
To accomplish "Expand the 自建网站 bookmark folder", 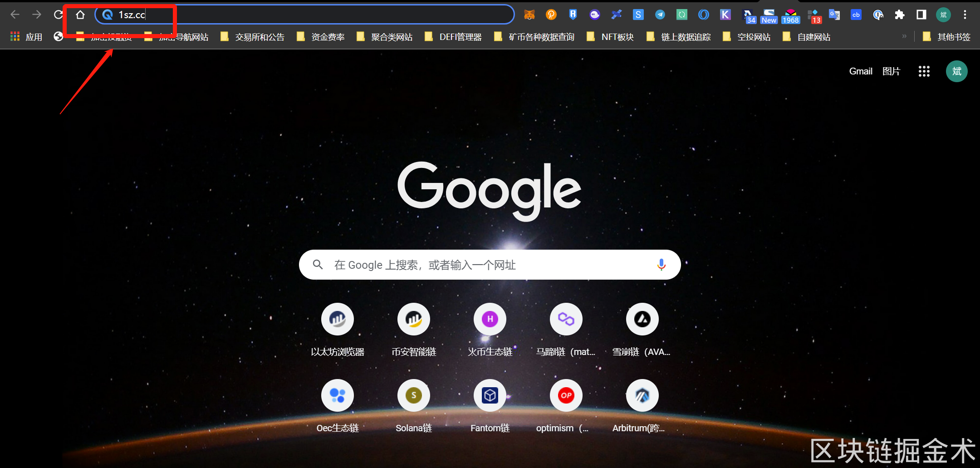I will click(807, 37).
